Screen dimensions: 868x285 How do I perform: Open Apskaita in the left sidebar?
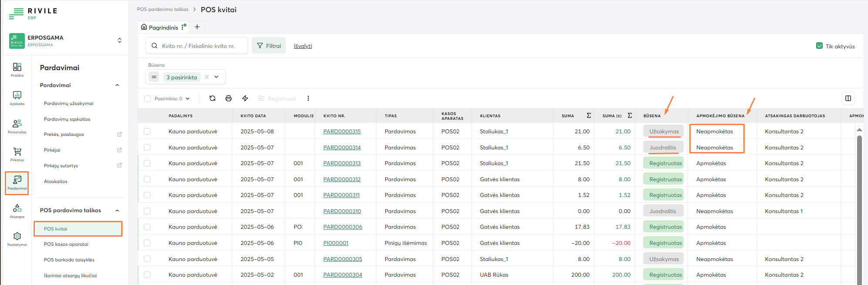17,98
